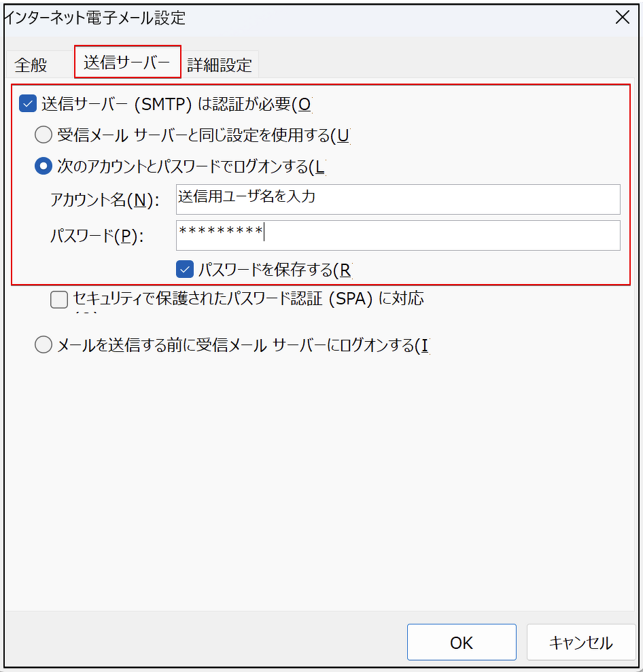Image resolution: width=643 pixels, height=672 pixels.
Task: Uncheck 送信サーバー (SMTP) は認証が必要 checkbox
Action: coord(27,104)
